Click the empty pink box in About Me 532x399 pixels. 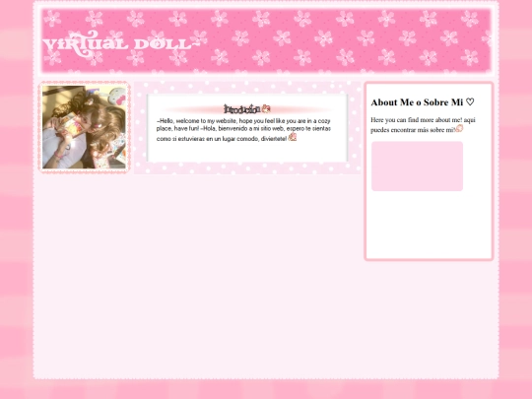[x=417, y=166]
